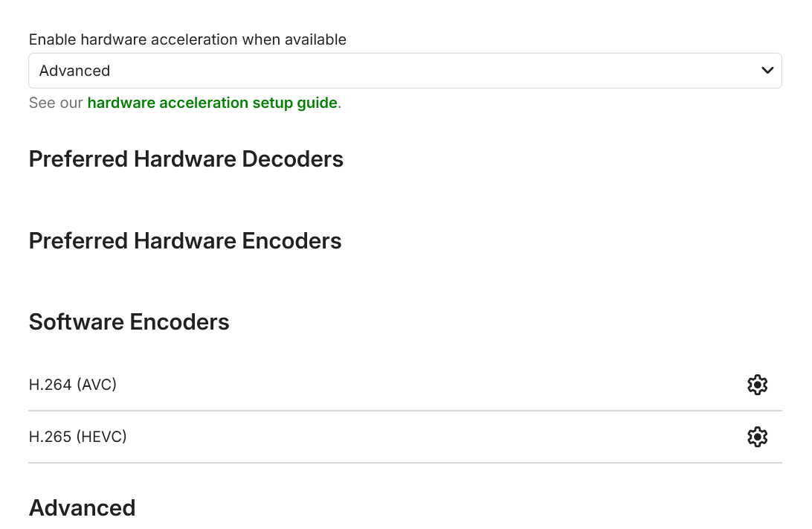Image resolution: width=812 pixels, height=529 pixels.
Task: Click the bottom Advanced section heading
Action: pyautogui.click(x=82, y=508)
